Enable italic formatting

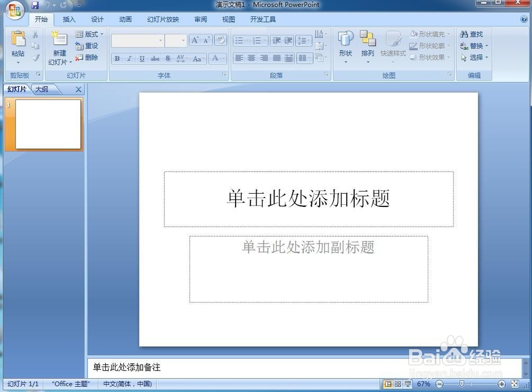click(x=129, y=59)
